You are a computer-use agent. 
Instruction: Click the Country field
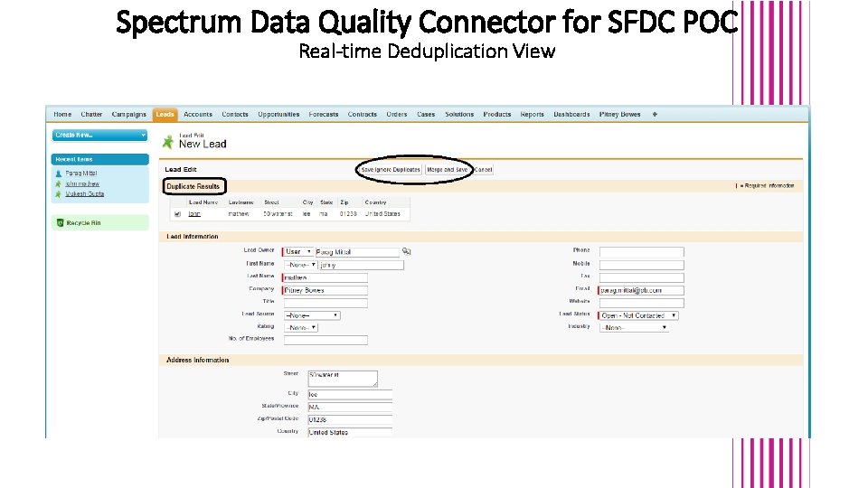350,432
